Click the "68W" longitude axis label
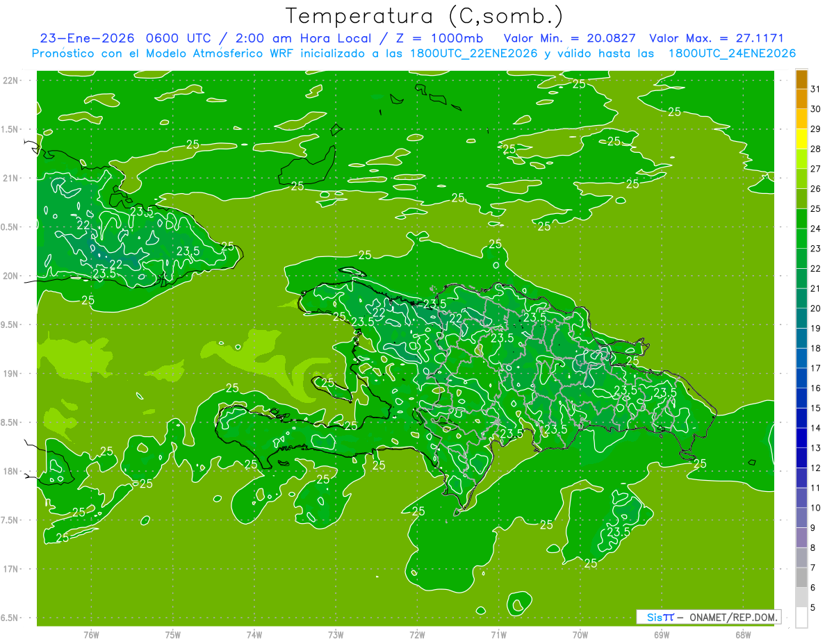Image resolution: width=834 pixels, height=644 pixels. [743, 634]
